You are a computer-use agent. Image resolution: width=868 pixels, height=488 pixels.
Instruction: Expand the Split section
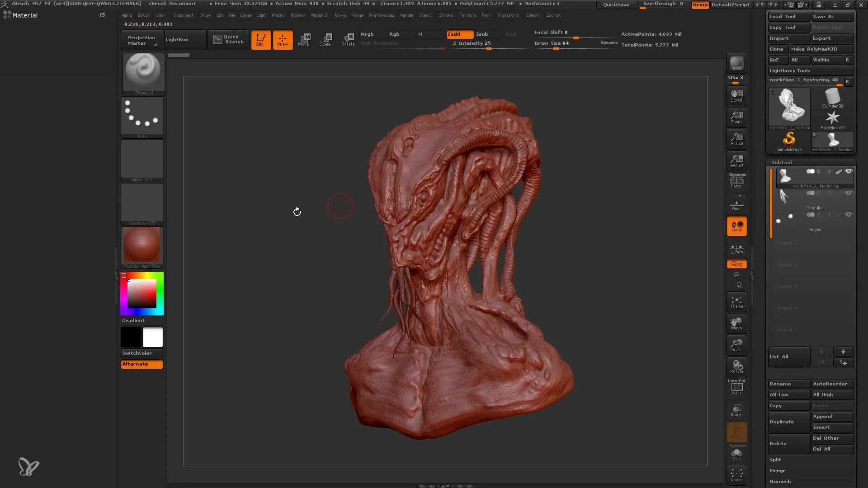tap(776, 460)
